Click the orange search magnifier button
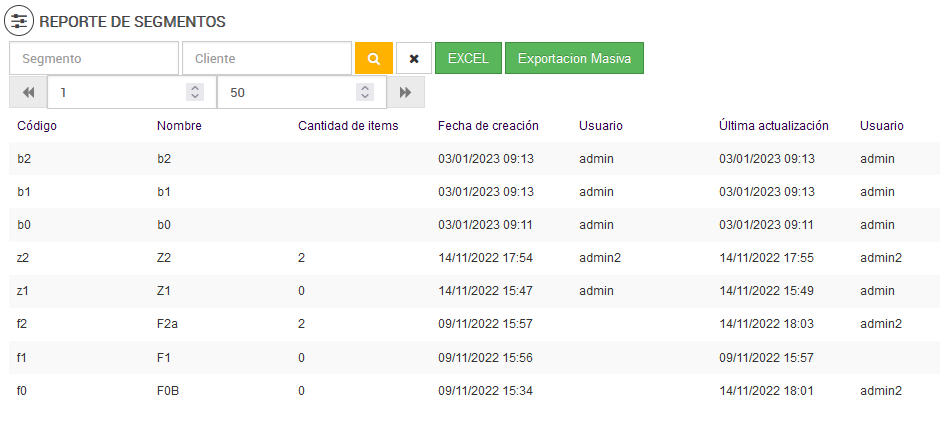Screen dimensions: 940x424 [373, 58]
